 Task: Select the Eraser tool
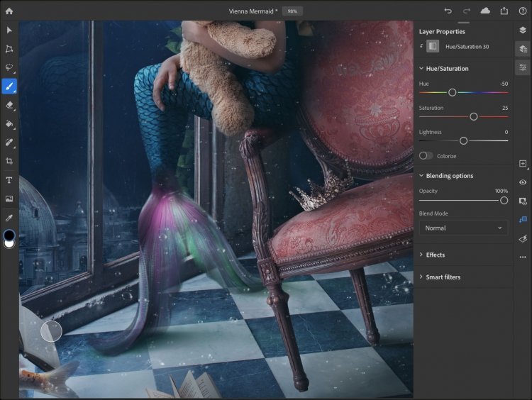pos(9,105)
